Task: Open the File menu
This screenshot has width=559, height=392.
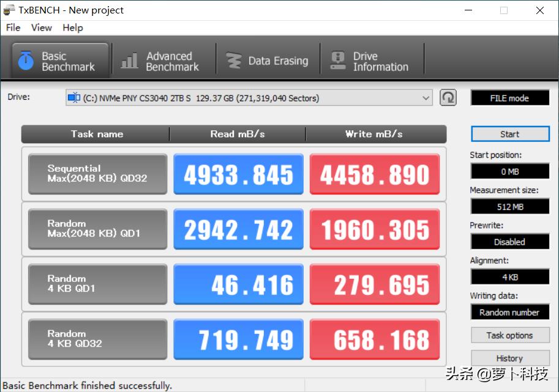Action: (12, 28)
